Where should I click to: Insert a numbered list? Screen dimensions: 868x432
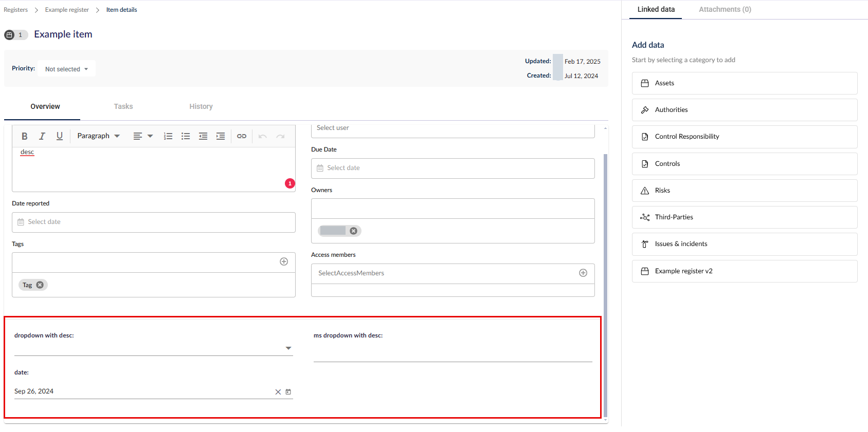click(168, 136)
